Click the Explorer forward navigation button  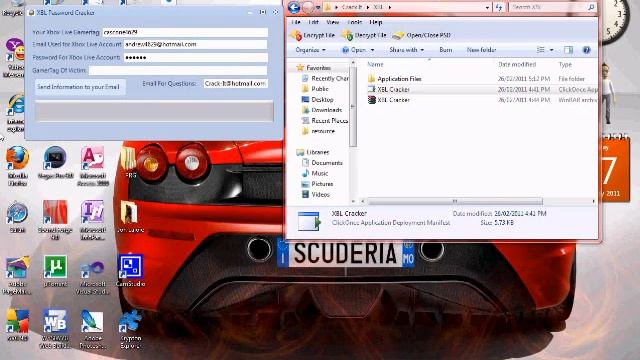click(x=309, y=7)
